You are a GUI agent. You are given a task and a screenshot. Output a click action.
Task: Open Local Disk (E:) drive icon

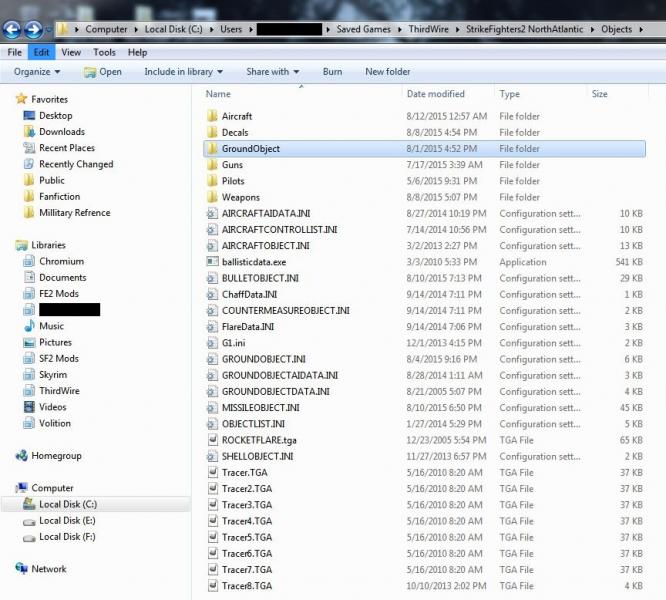(29, 521)
